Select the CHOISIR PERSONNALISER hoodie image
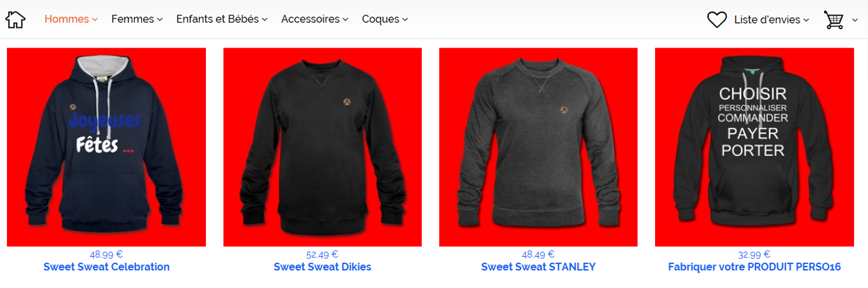Image resolution: width=868 pixels, height=288 pixels. tap(754, 147)
